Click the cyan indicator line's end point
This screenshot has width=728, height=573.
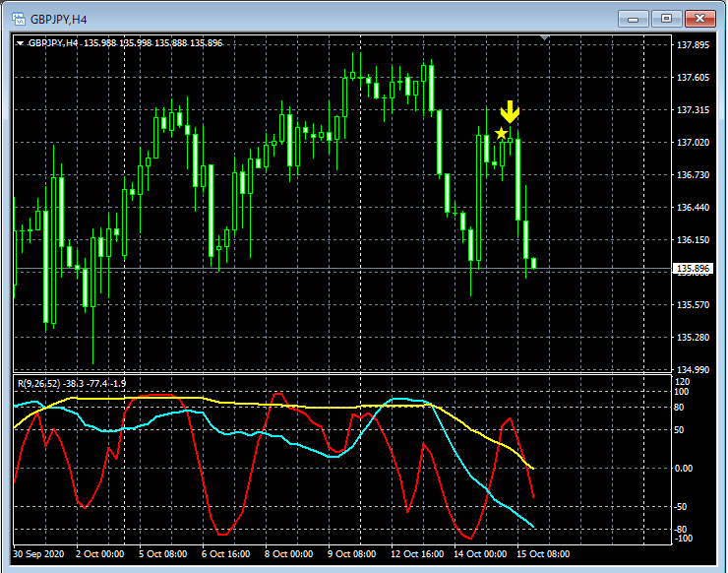(533, 527)
